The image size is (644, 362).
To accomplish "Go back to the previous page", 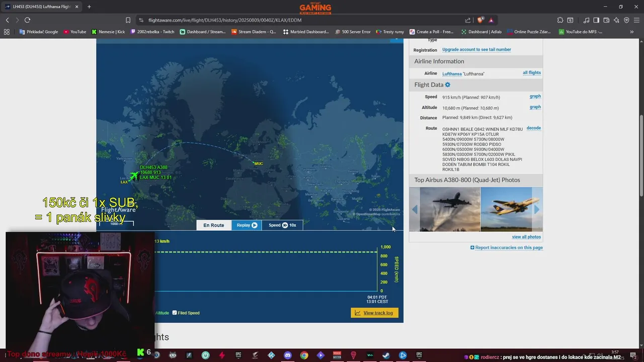I will pos(7,20).
